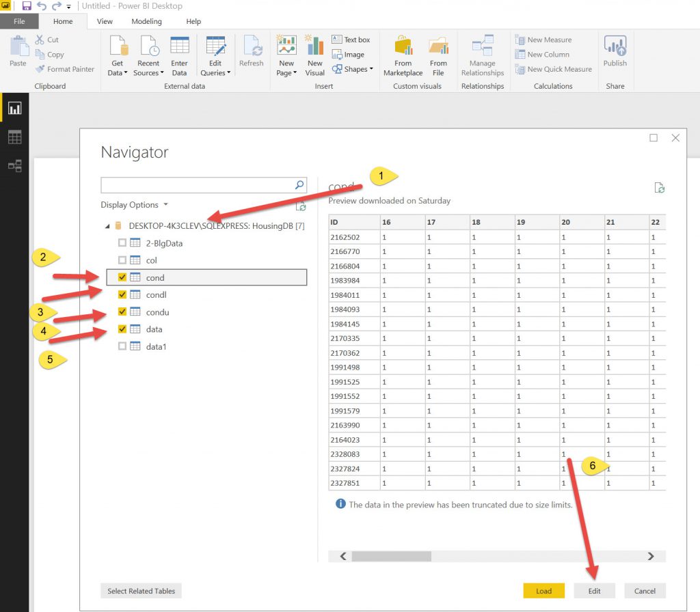Switch to the Data view in sidebar
This screenshot has height=612, width=700.
point(14,137)
